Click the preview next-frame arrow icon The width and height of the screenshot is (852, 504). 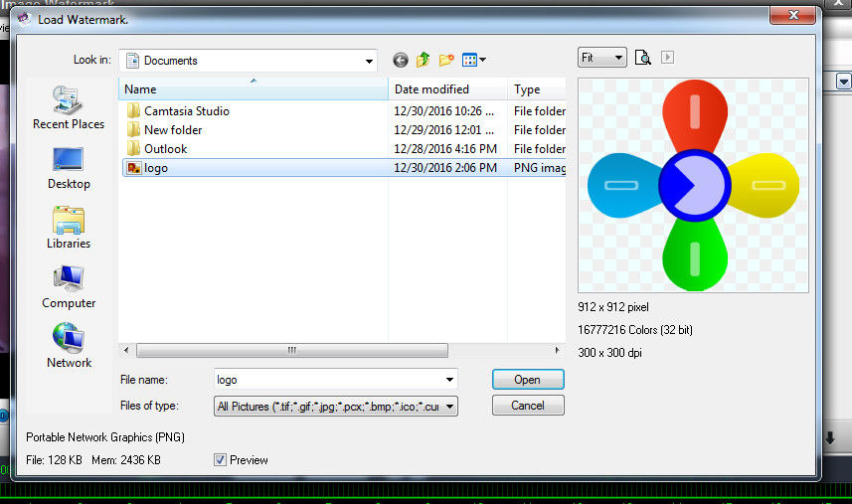pyautogui.click(x=667, y=57)
